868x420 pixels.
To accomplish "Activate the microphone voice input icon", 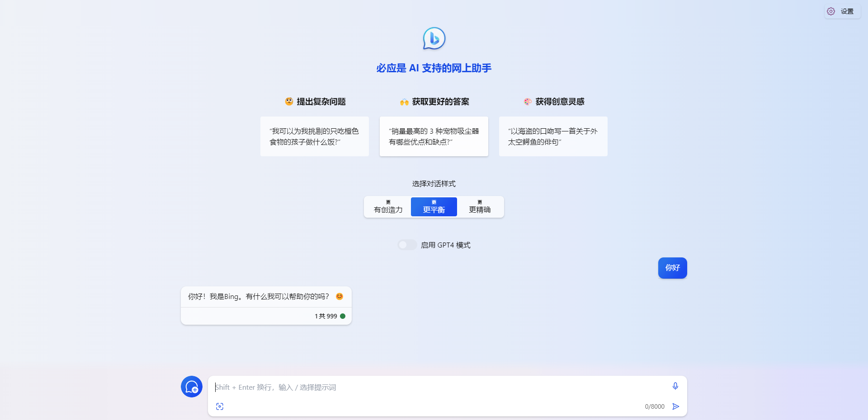I will 675,386.
